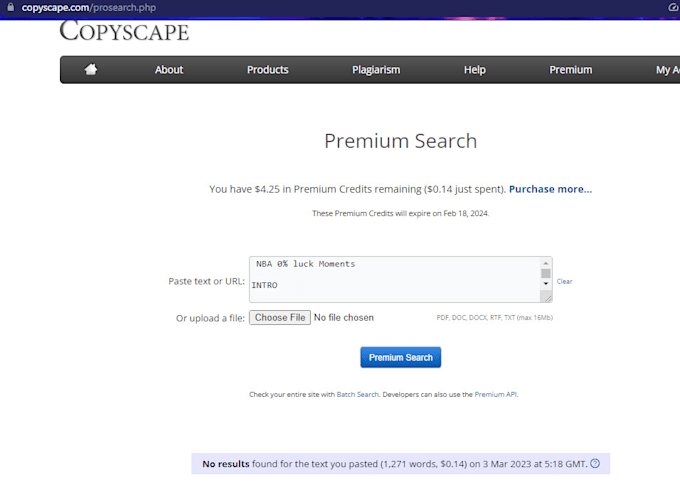680x485 pixels.
Task: Open the Plagiarism menu
Action: pos(376,70)
